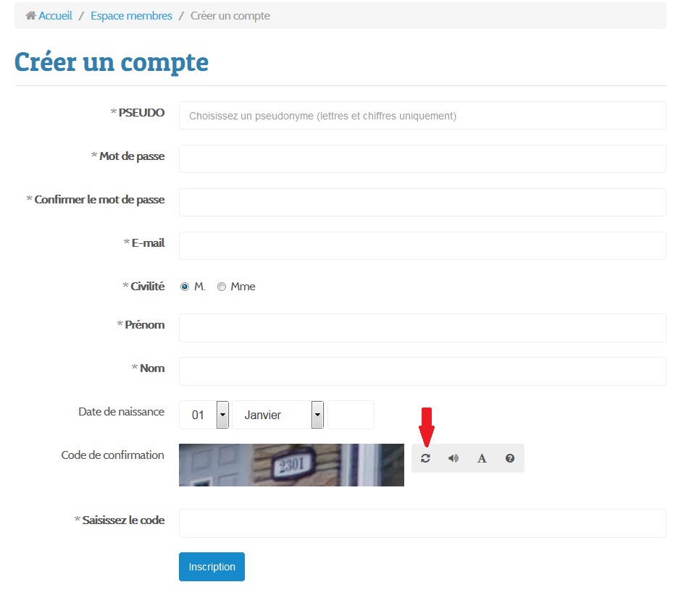
Task: Select the Mme civility radio button
Action: click(x=222, y=287)
